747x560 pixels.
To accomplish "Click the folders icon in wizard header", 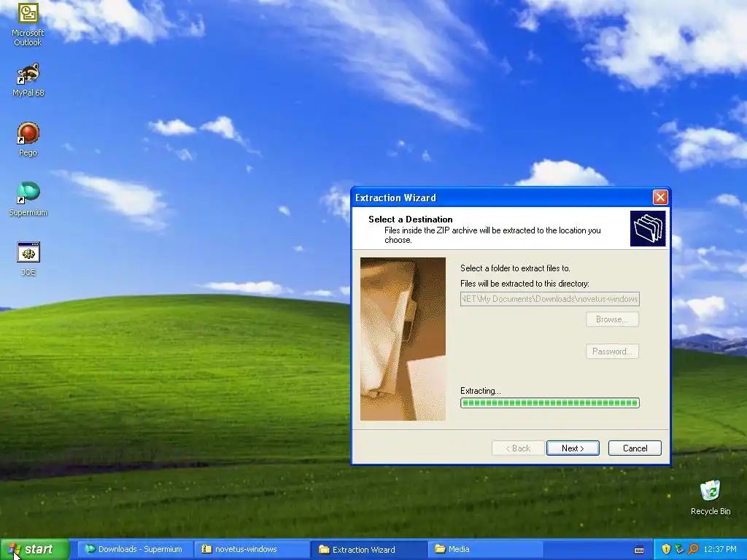I will pos(648,228).
